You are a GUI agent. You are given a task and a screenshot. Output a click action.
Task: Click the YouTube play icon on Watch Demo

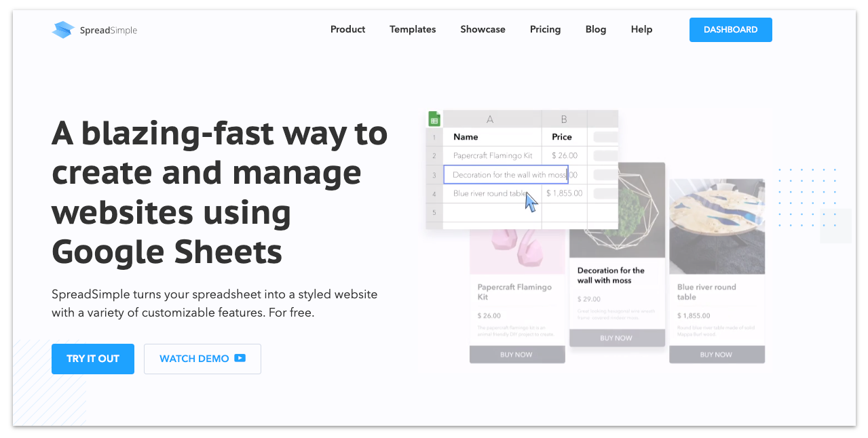(x=238, y=359)
